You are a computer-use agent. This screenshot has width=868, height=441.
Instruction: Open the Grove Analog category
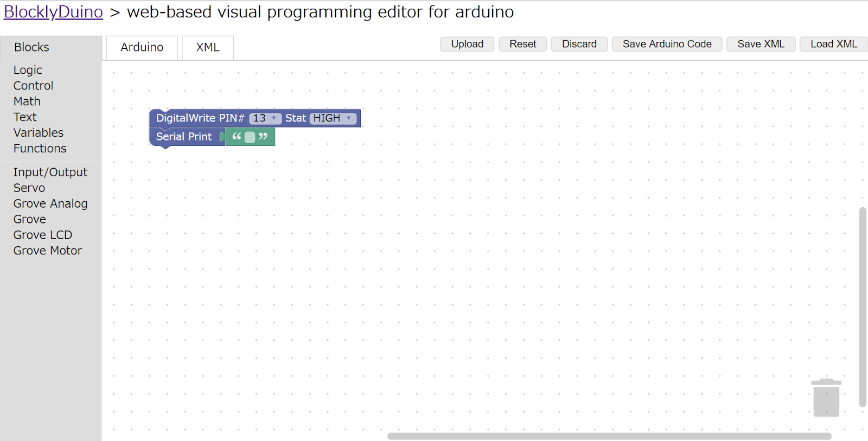[x=50, y=203]
